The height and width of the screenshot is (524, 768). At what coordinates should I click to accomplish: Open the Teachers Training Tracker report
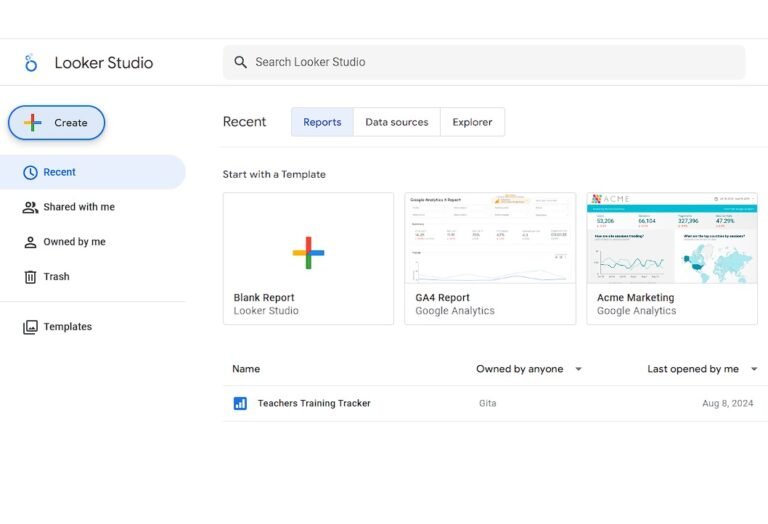click(314, 404)
